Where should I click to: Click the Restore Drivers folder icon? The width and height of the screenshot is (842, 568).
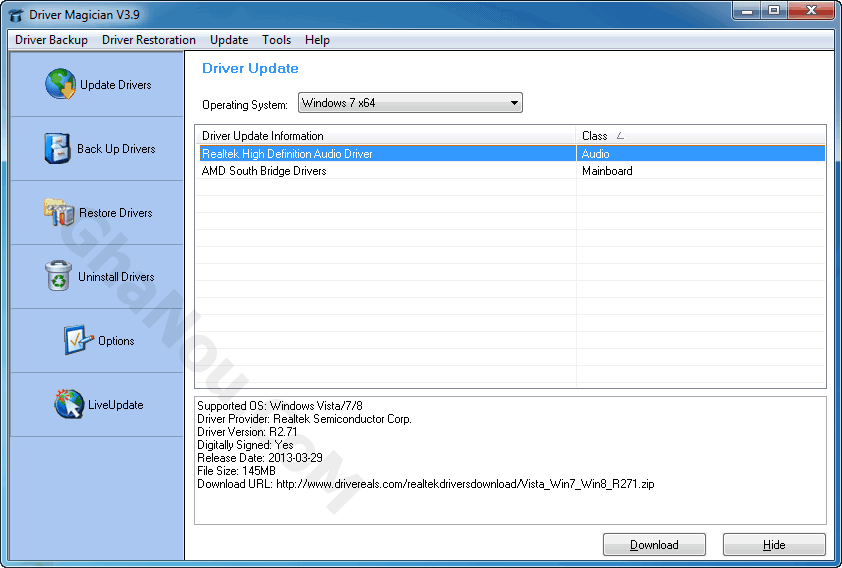[x=59, y=212]
